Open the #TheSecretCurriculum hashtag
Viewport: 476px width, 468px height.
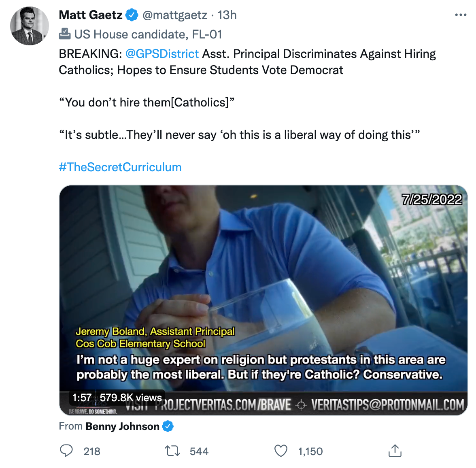pos(120,167)
